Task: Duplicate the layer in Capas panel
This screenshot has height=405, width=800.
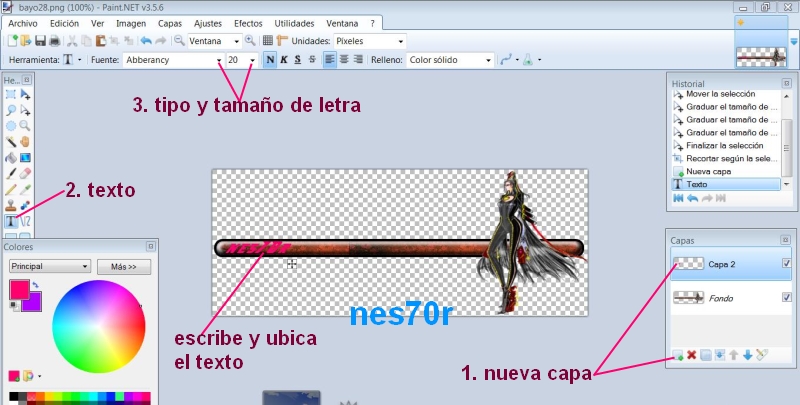Action: point(706,355)
